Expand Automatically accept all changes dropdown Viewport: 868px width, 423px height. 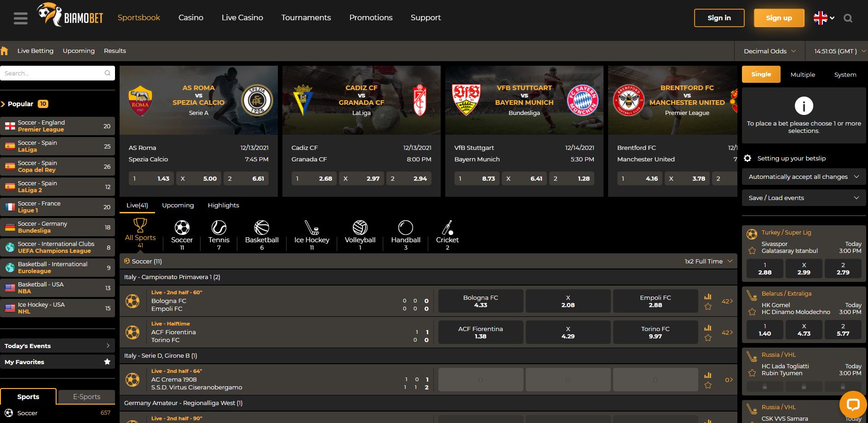(804, 177)
